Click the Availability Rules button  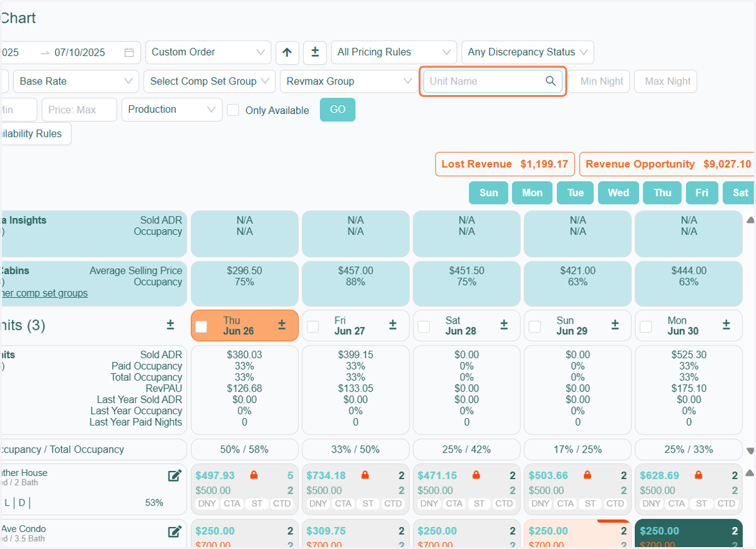click(35, 133)
